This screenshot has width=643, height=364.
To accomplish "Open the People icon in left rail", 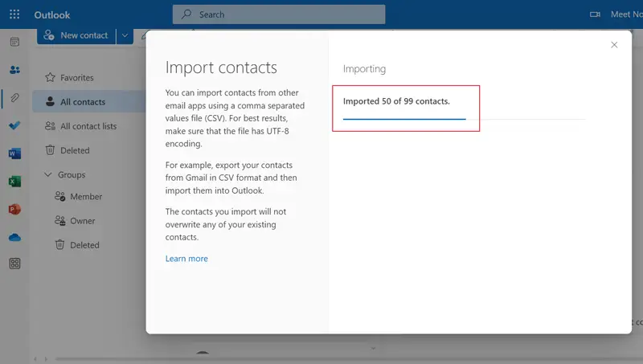I will 14,70.
